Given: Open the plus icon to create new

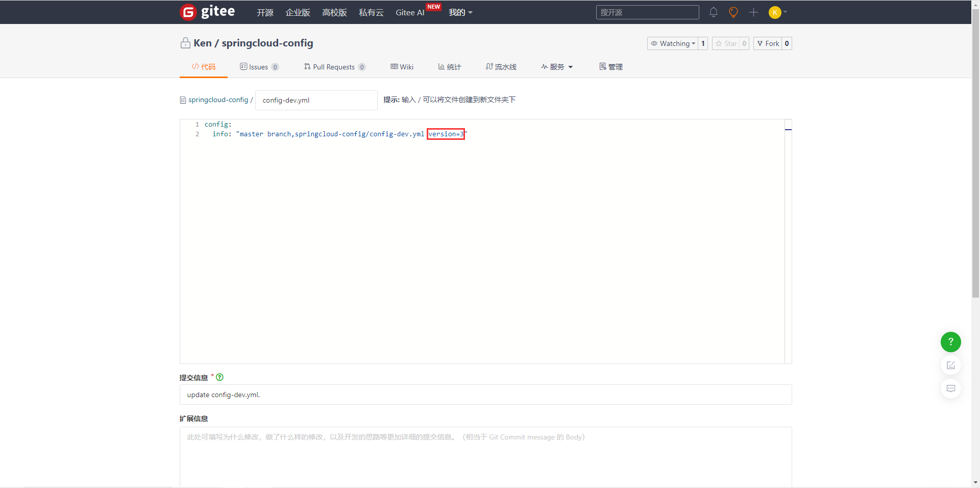Looking at the screenshot, I should click(x=753, y=12).
